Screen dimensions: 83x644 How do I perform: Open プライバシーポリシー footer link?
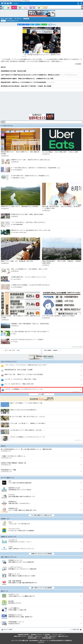click(x=58, y=635)
